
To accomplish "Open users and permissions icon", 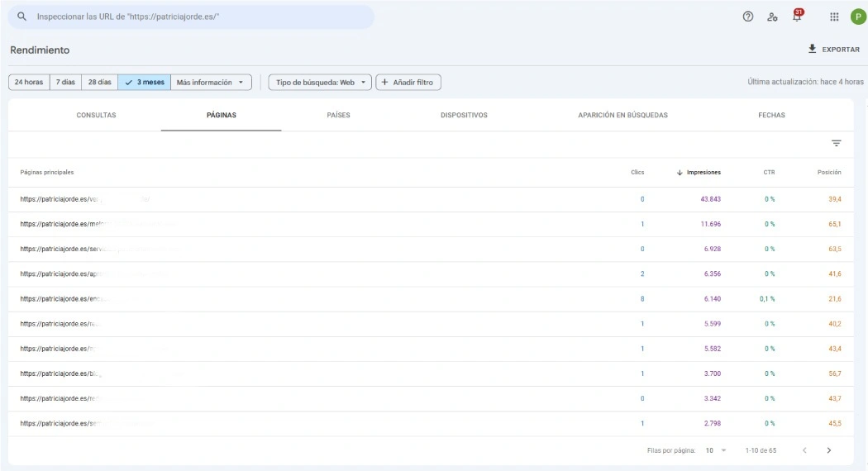I will pyautogui.click(x=772, y=17).
